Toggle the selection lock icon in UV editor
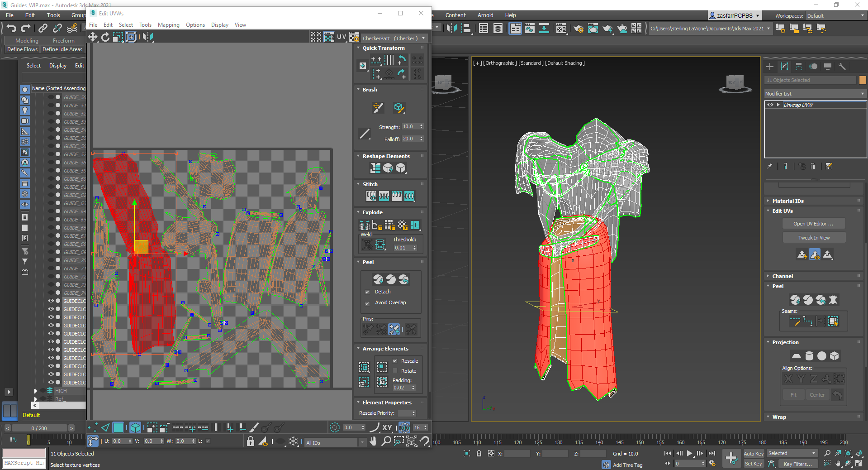868x470 pixels. pyautogui.click(x=250, y=441)
